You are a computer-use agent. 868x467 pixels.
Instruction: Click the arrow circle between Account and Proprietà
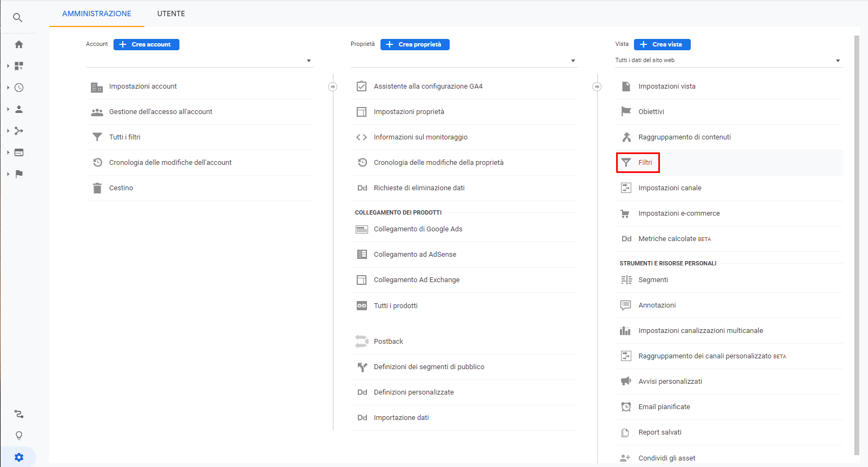click(x=333, y=86)
